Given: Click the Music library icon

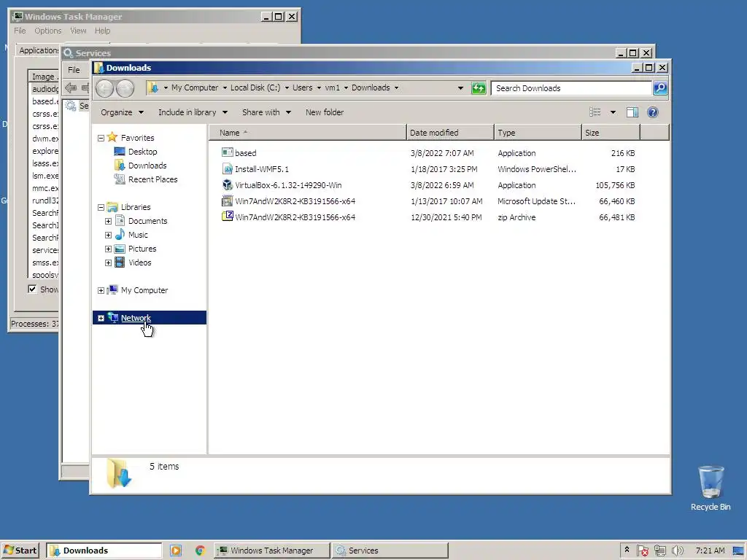Looking at the screenshot, I should [120, 234].
